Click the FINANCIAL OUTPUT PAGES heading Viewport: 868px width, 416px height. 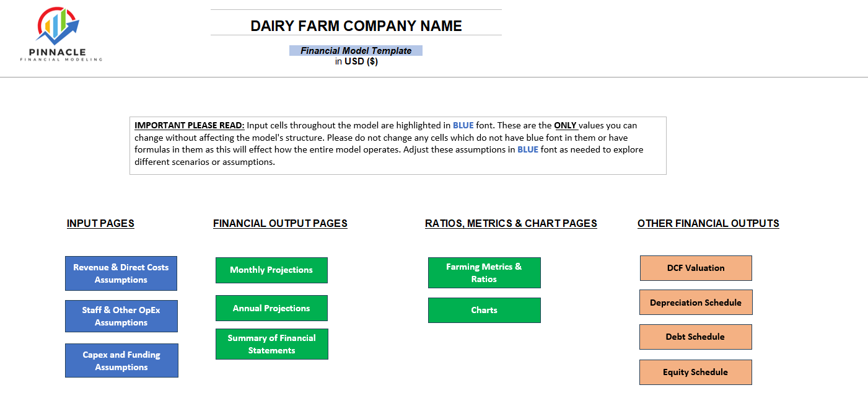279,223
